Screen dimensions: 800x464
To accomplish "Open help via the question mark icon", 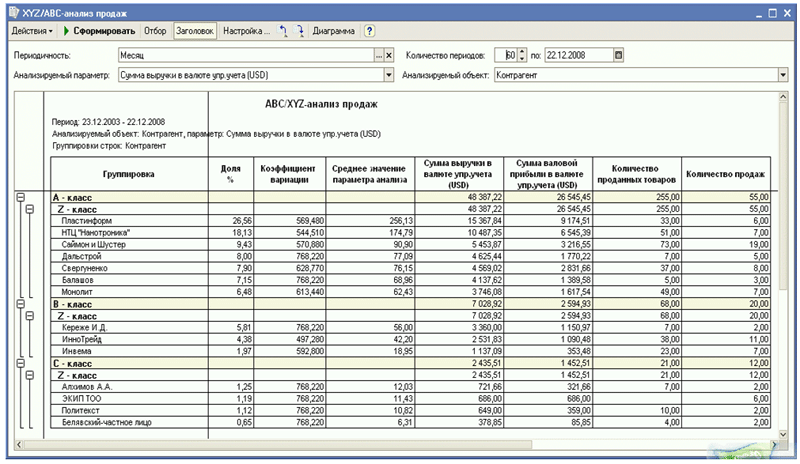I will click(x=369, y=31).
